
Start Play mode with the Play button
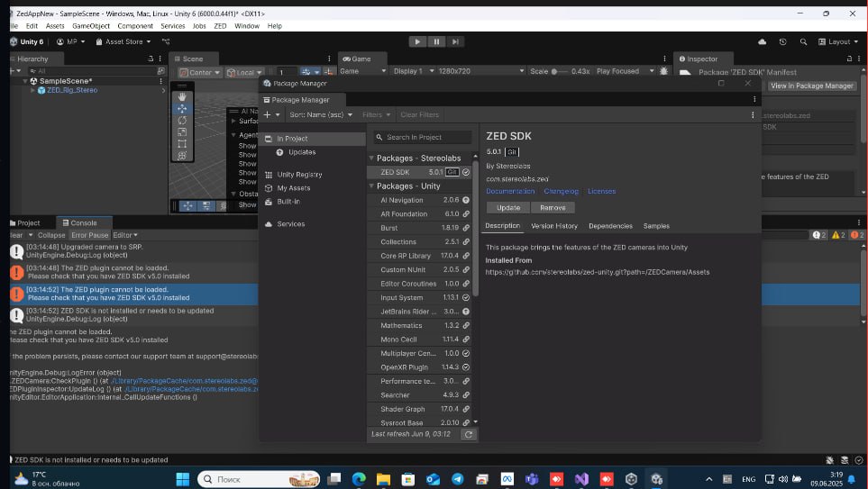click(417, 41)
